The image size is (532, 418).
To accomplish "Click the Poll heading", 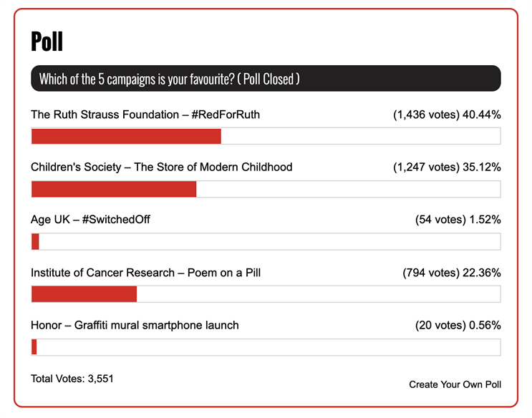I will coord(47,42).
